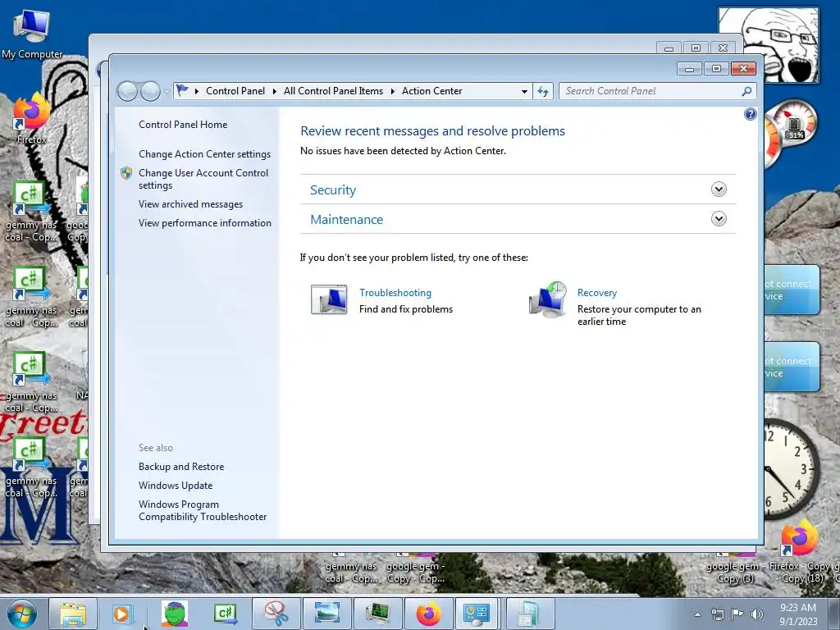Open the My Computer desktop icon
This screenshot has width=840, height=630.
pyautogui.click(x=32, y=34)
